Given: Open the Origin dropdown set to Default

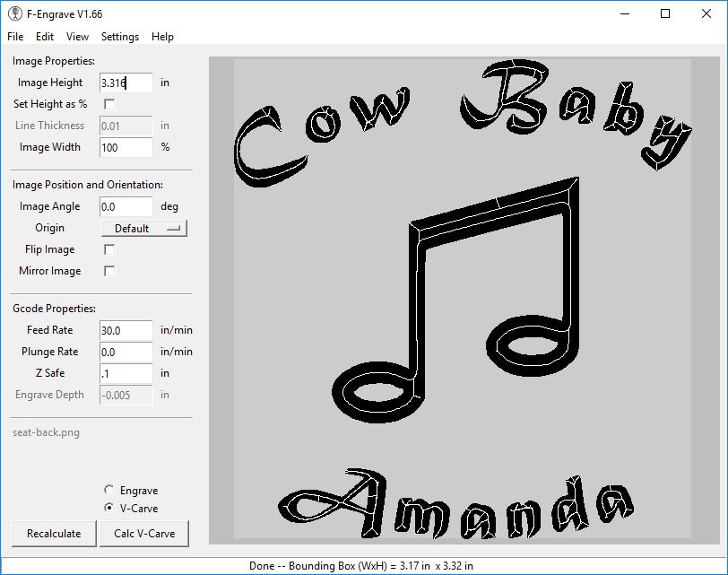Looking at the screenshot, I should [x=144, y=228].
